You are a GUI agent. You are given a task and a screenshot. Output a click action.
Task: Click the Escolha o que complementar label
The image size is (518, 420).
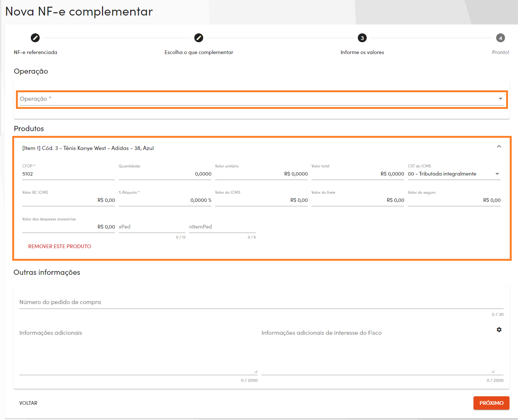[199, 52]
